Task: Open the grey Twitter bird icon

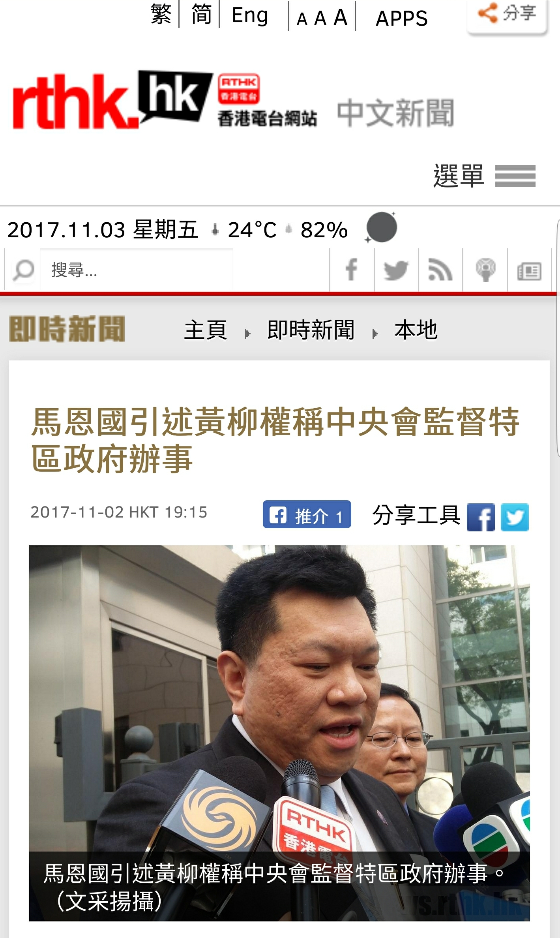Action: [396, 270]
